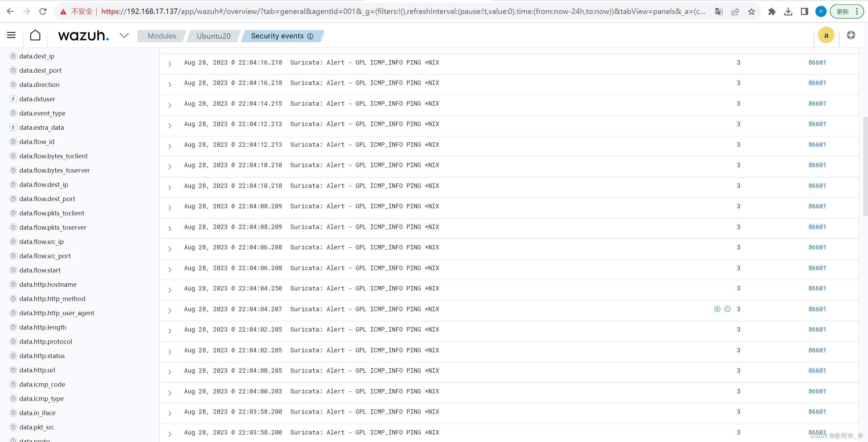Click data.icmp_type unknown-type icon
The width and height of the screenshot is (868, 442).
pos(13,399)
